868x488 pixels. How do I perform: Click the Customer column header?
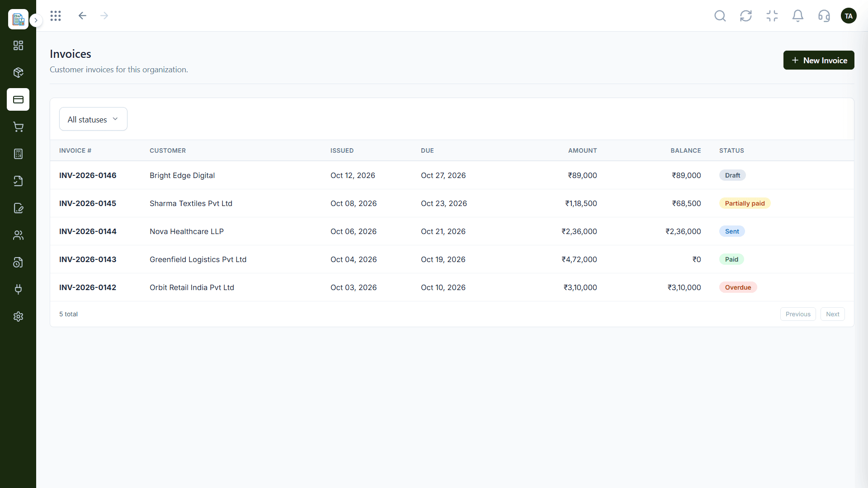click(168, 150)
